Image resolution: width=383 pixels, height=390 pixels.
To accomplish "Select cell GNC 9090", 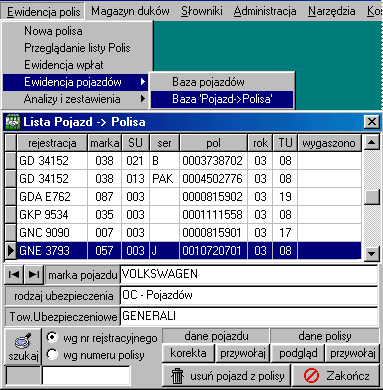I will [x=52, y=233].
